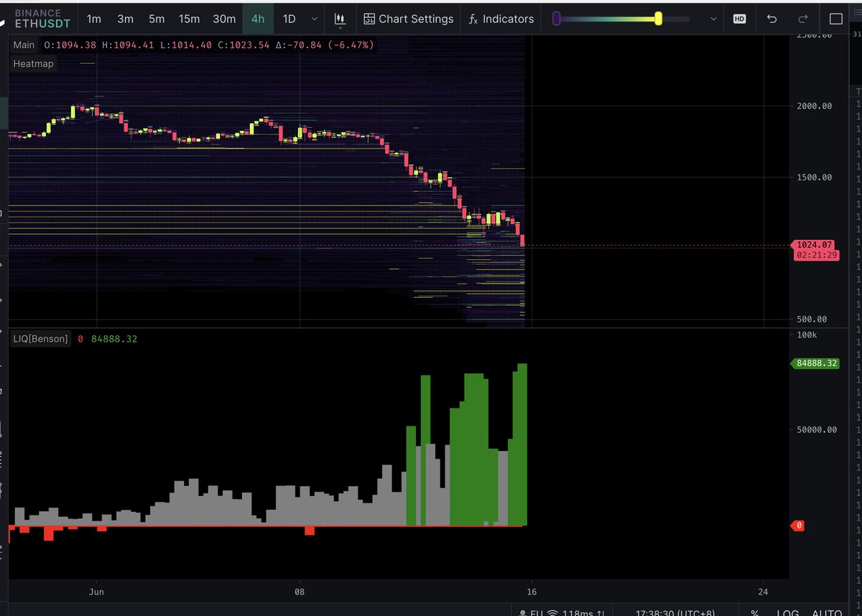The height and width of the screenshot is (616, 862).
Task: Open the candlestick chart type menu
Action: coord(340,19)
